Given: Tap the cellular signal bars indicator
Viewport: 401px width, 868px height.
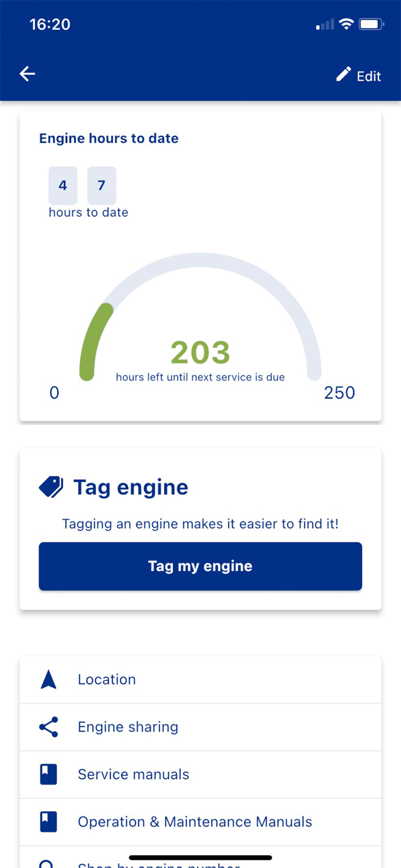Looking at the screenshot, I should [323, 24].
